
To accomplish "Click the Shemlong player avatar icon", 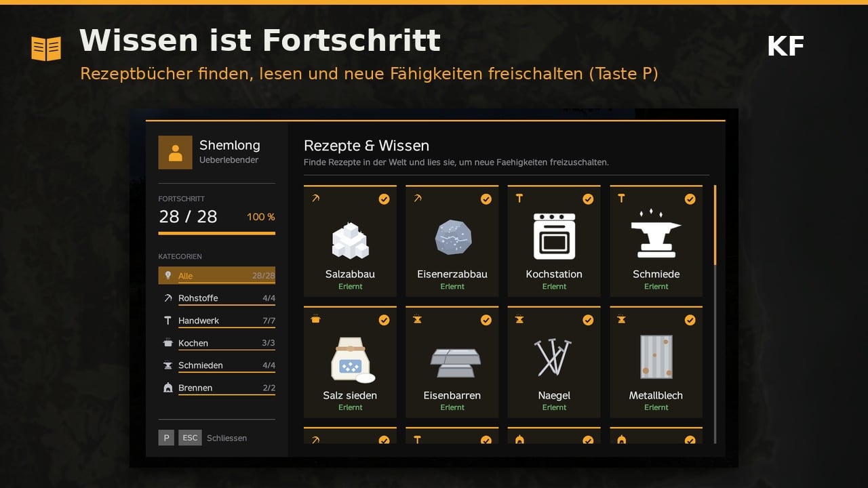I will (x=176, y=152).
